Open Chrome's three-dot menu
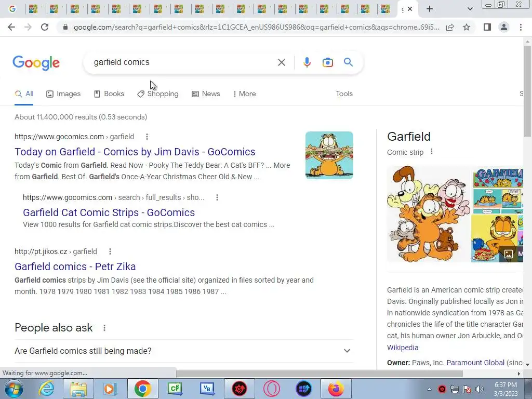The height and width of the screenshot is (399, 532). coord(521,27)
